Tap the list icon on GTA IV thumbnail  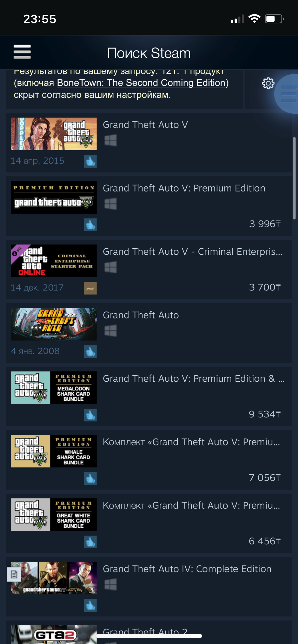point(14,574)
